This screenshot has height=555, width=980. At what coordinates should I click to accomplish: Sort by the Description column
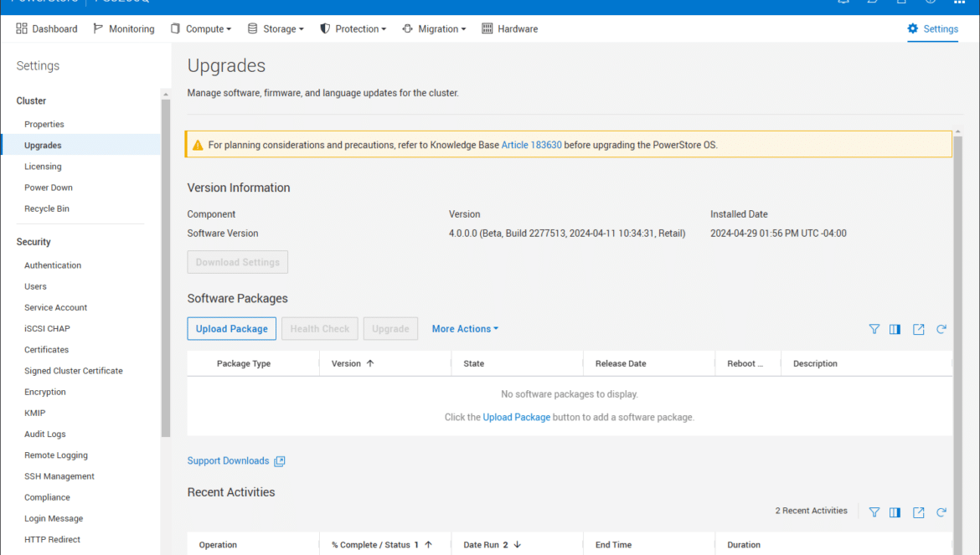[x=815, y=363]
